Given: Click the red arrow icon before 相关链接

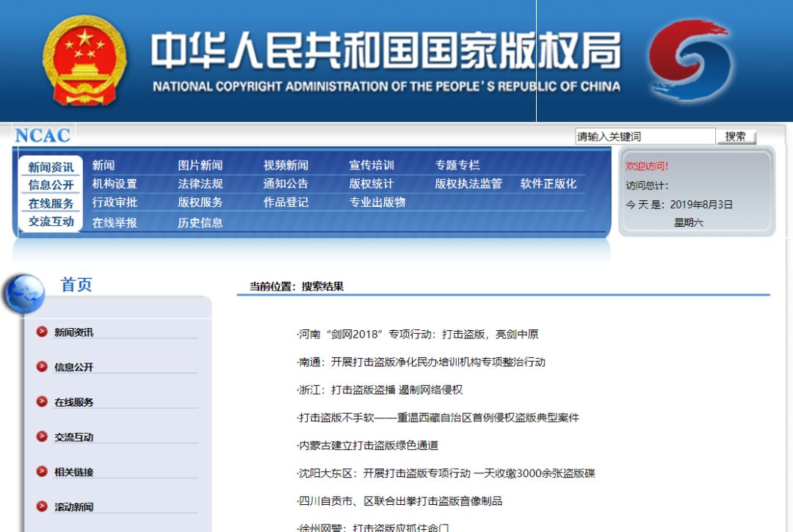Looking at the screenshot, I should (42, 472).
